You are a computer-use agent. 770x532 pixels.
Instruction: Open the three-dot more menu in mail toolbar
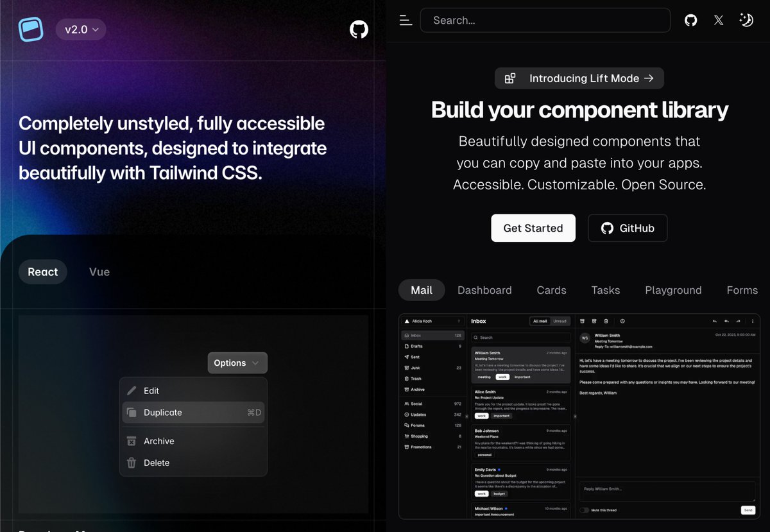pos(752,321)
